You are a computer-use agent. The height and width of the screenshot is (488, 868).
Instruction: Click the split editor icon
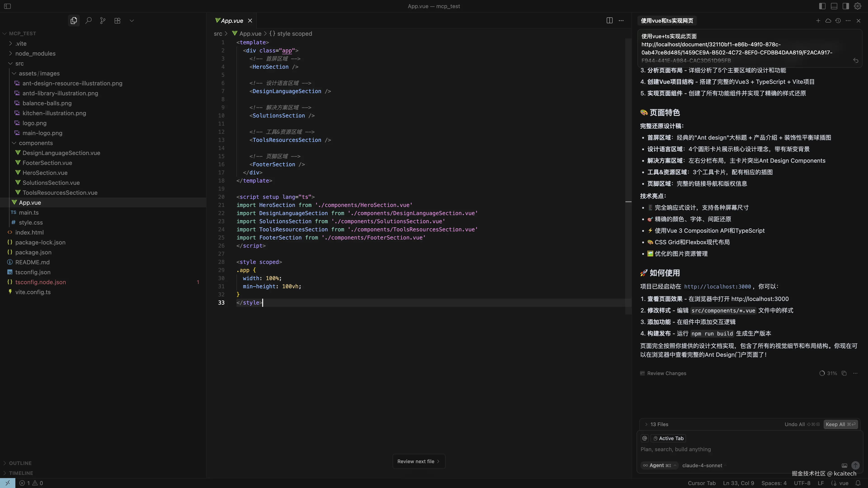(609, 21)
